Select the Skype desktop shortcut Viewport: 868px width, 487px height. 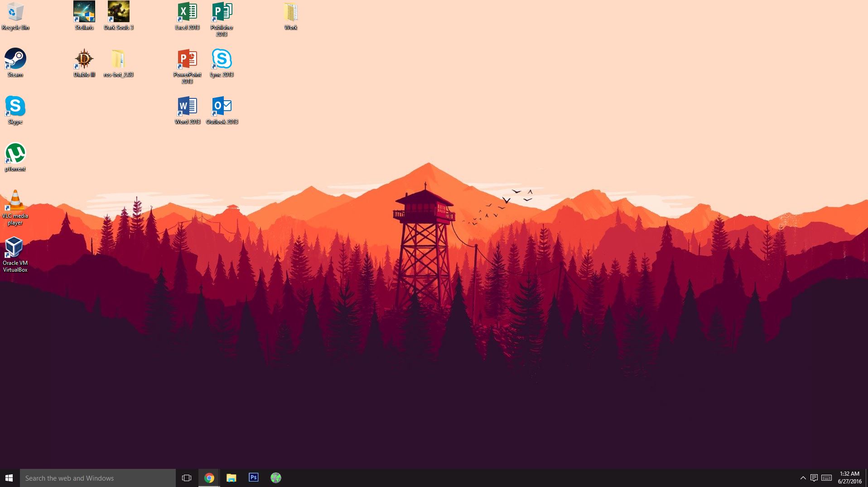[x=15, y=110]
